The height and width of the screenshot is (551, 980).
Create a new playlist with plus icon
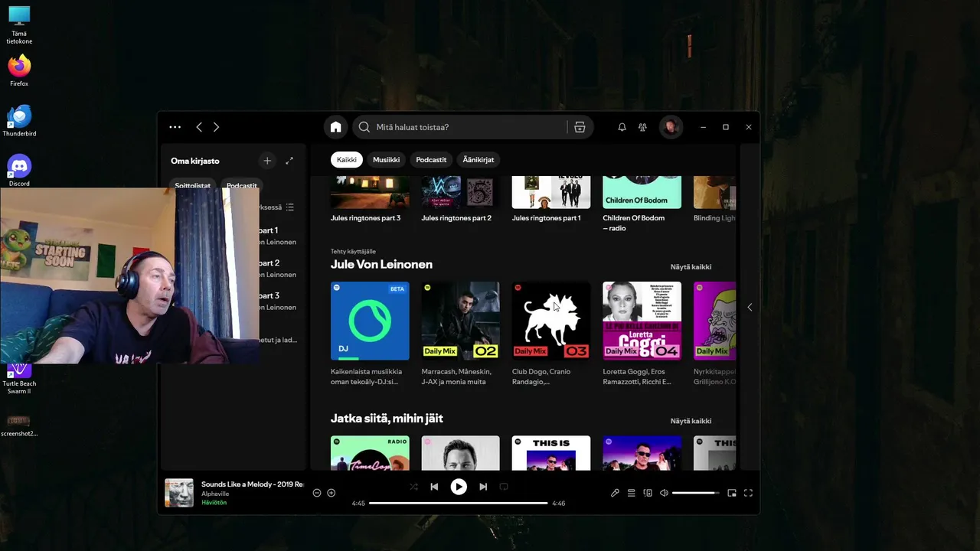point(267,161)
